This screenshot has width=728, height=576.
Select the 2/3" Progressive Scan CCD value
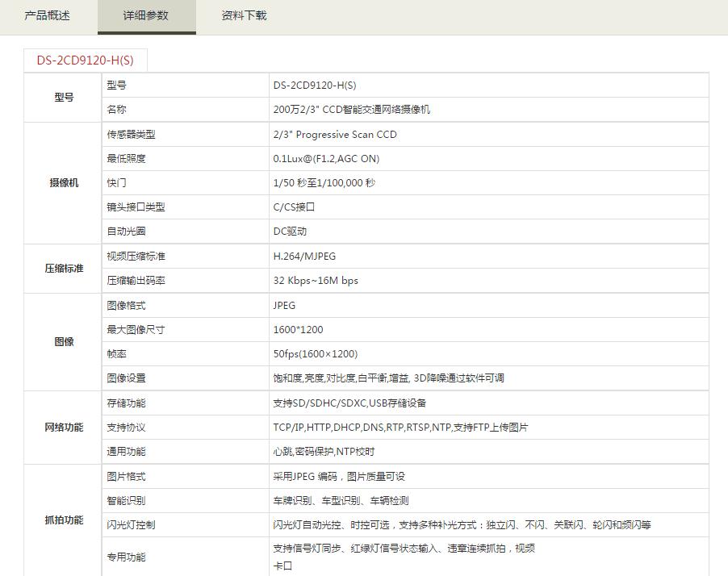point(335,135)
